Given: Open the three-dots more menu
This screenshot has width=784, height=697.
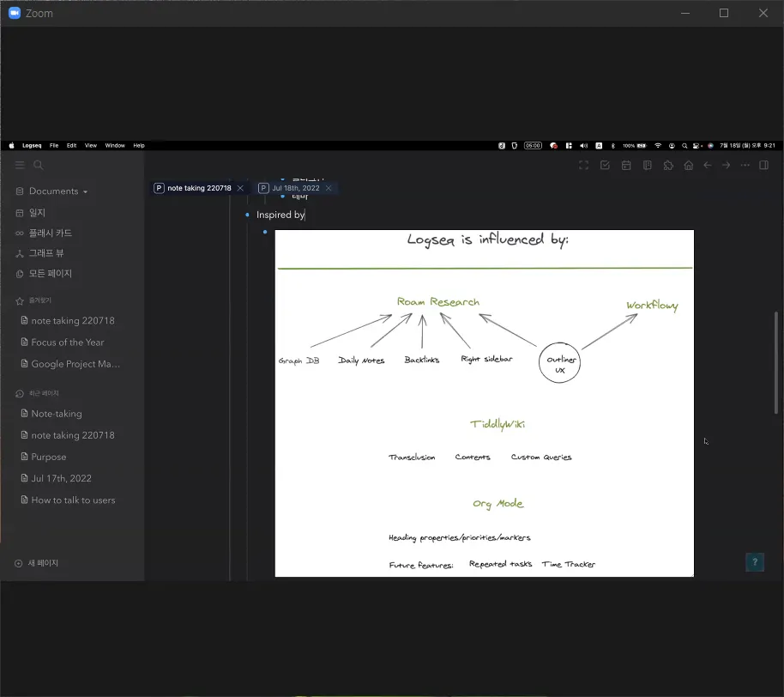Looking at the screenshot, I should pos(745,165).
